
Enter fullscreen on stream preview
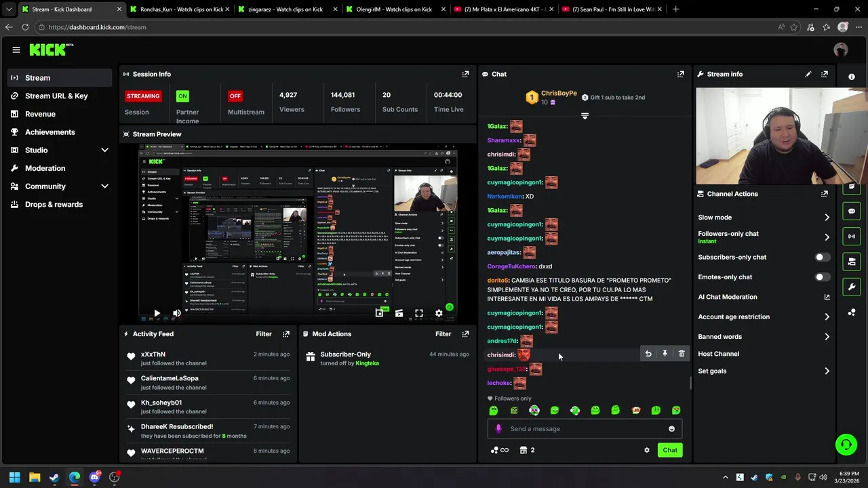(419, 313)
